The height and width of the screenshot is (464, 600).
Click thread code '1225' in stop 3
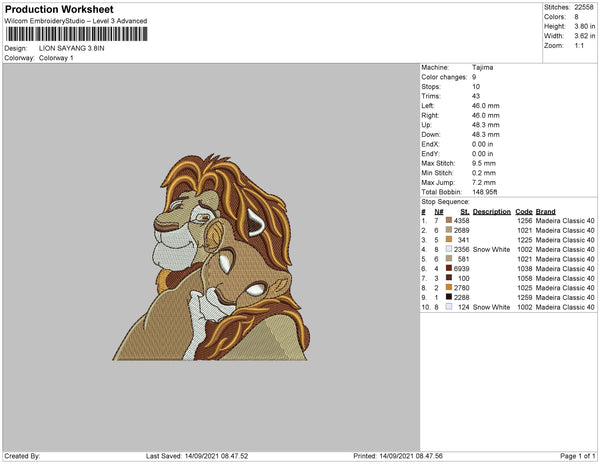click(x=525, y=240)
